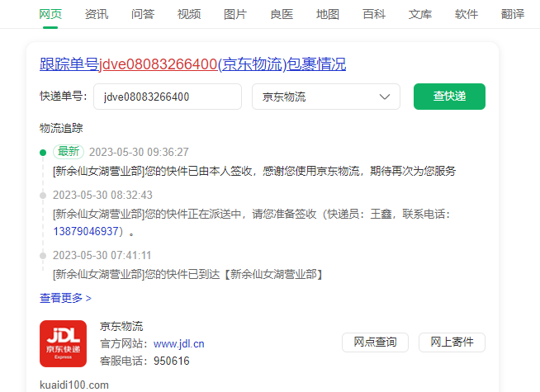Click the 物流追踪 heading
The image size is (540, 392).
(61, 129)
